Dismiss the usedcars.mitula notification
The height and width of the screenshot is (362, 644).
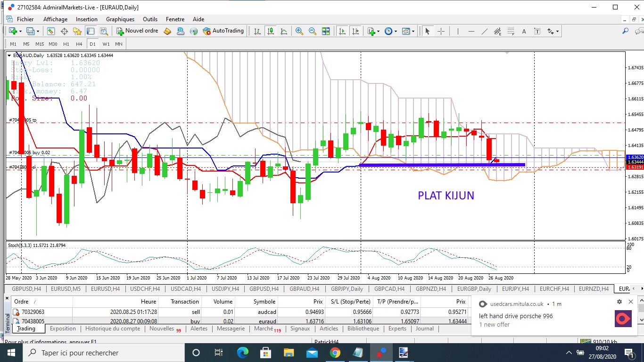[631, 302]
